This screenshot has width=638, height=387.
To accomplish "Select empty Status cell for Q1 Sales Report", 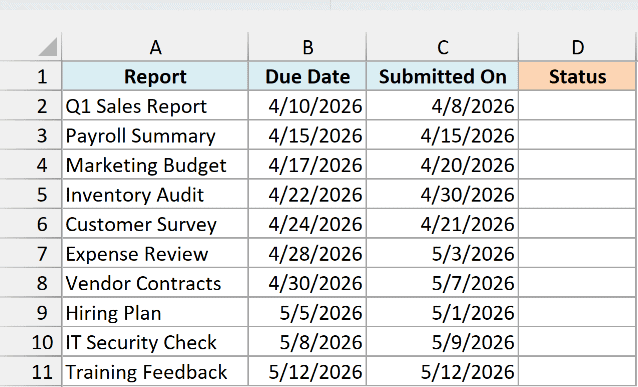I will (577, 105).
